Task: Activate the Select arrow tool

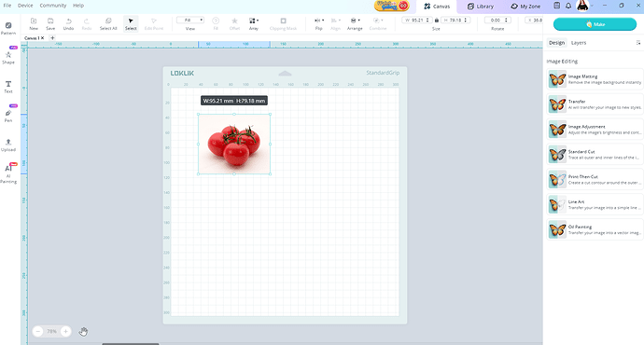Action: [x=131, y=24]
